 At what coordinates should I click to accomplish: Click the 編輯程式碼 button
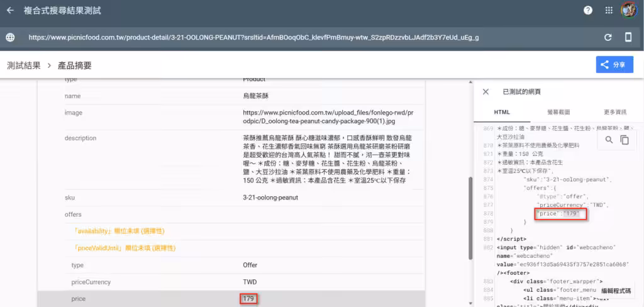616,291
